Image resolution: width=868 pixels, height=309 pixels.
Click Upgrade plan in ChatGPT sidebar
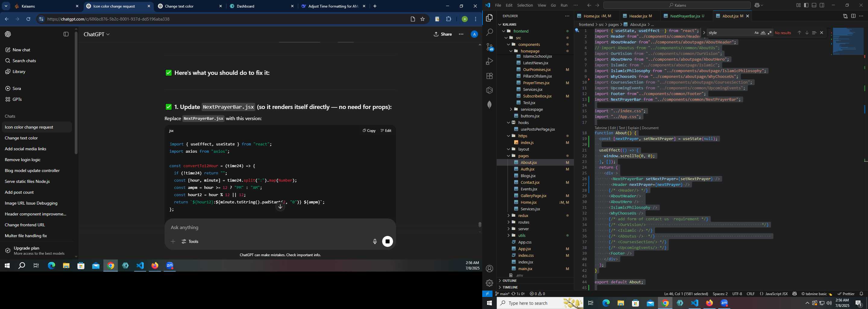point(36,251)
